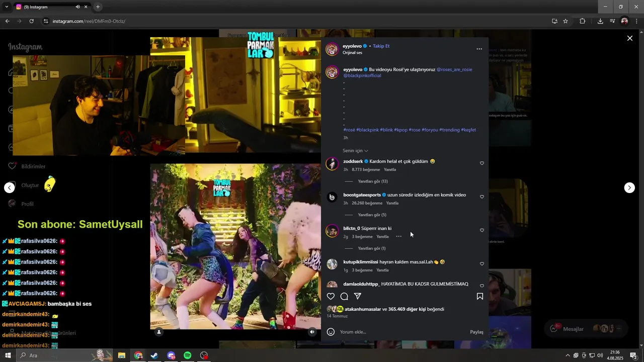Image resolution: width=644 pixels, height=362 pixels.
Task: Click the Instagram logo in the sidebar
Action: coord(25,47)
